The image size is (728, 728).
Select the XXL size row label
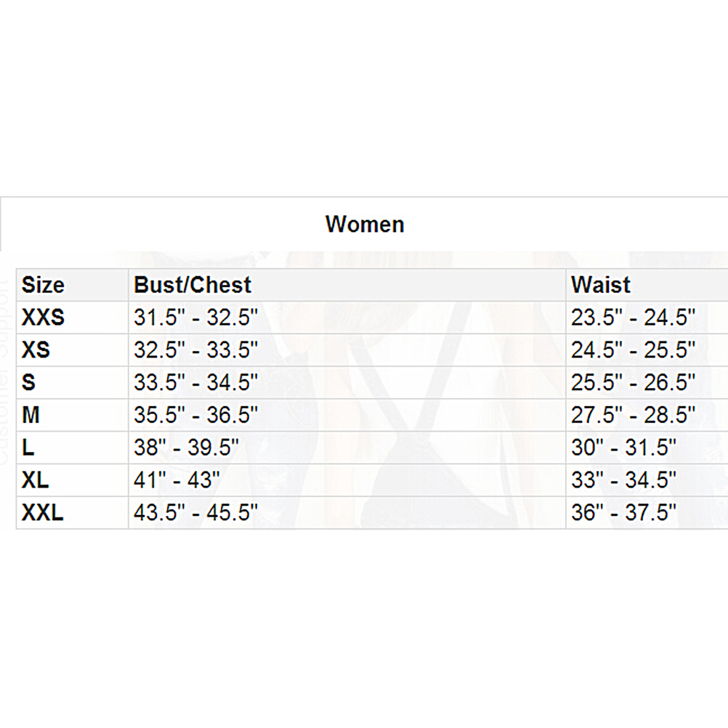[43, 513]
